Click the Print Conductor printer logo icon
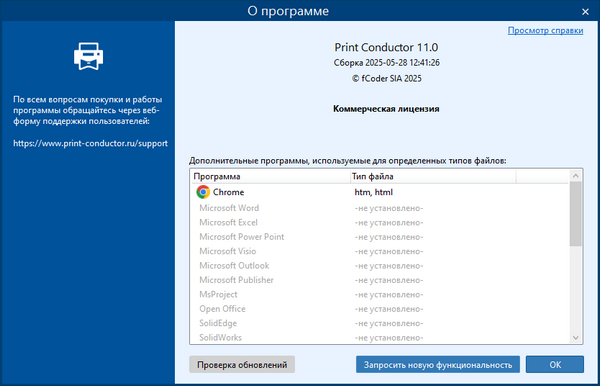The width and height of the screenshot is (600, 386). pyautogui.click(x=88, y=56)
